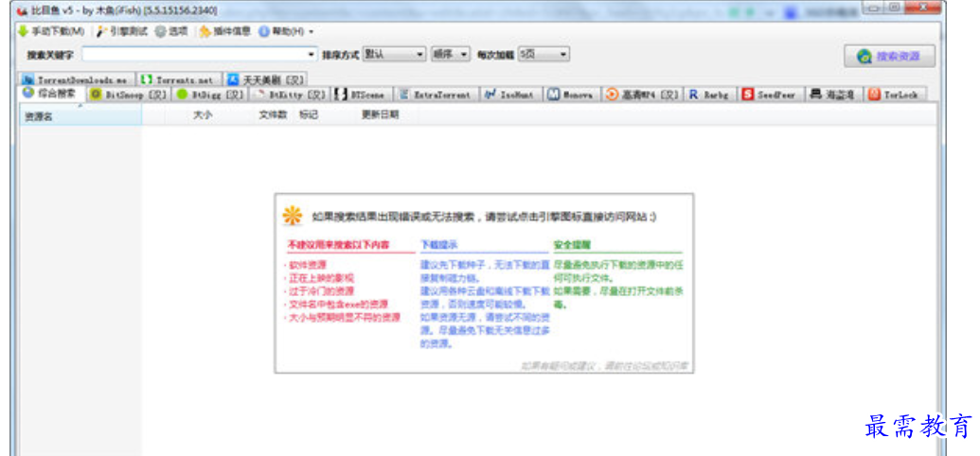
Task: Click the 搜索资源 search button
Action: pyautogui.click(x=890, y=56)
